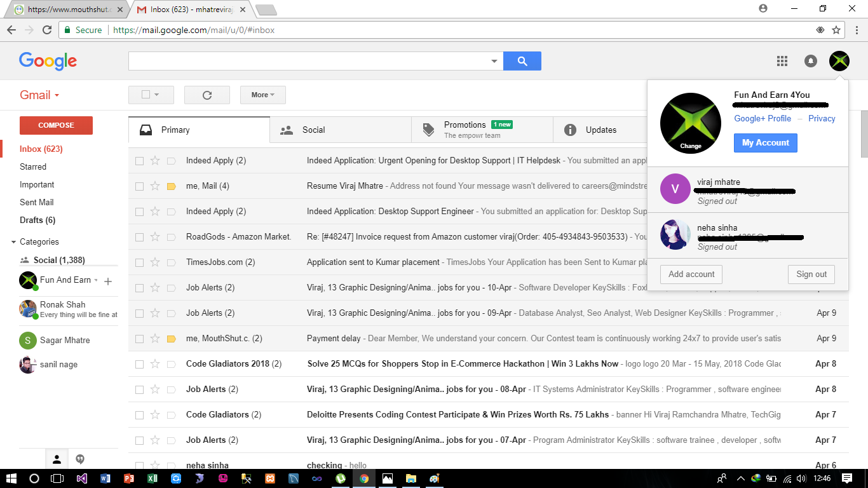Show search options arrow in search box

click(x=494, y=61)
